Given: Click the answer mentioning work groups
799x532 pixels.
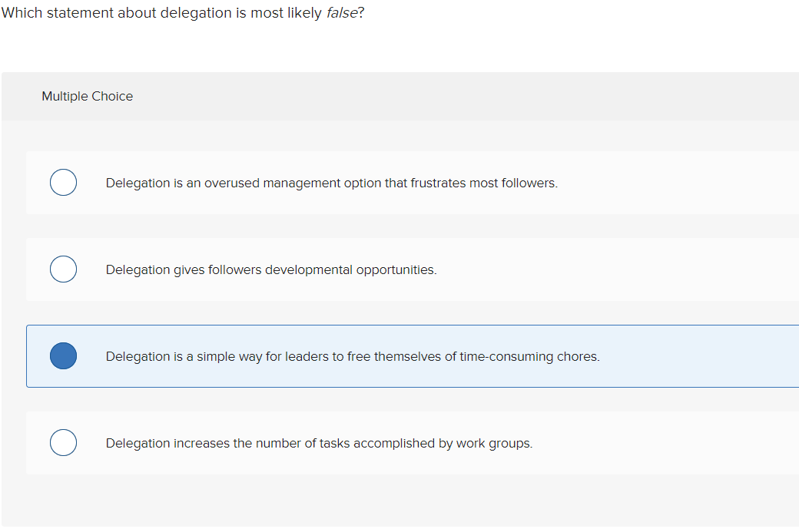Looking at the screenshot, I should pos(320,443).
